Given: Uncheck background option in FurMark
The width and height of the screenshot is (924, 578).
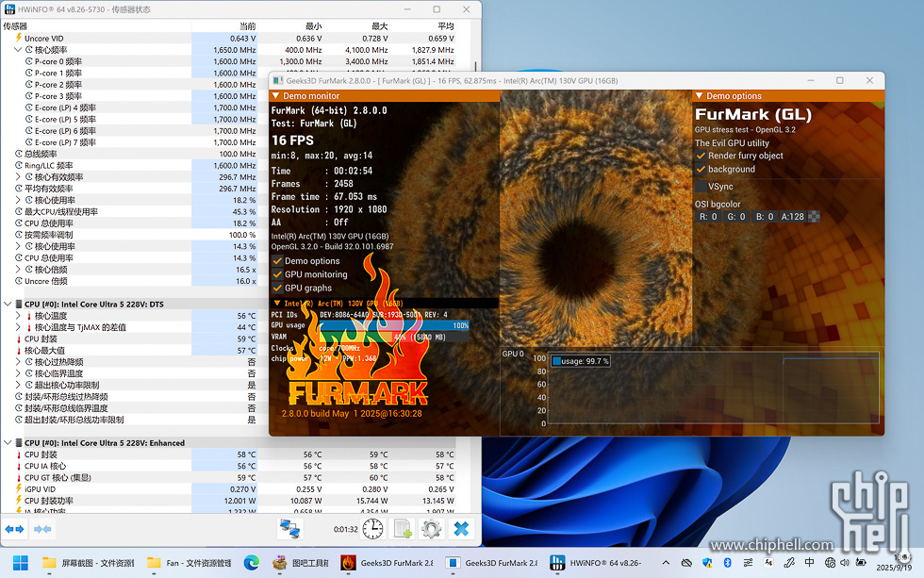Looking at the screenshot, I should click(x=701, y=169).
